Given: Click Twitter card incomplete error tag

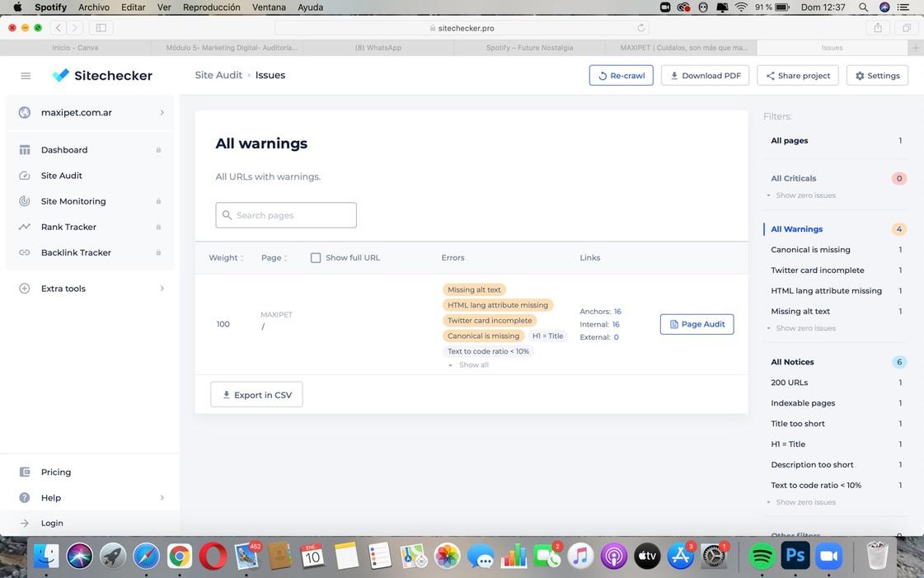Looking at the screenshot, I should 489,321.
